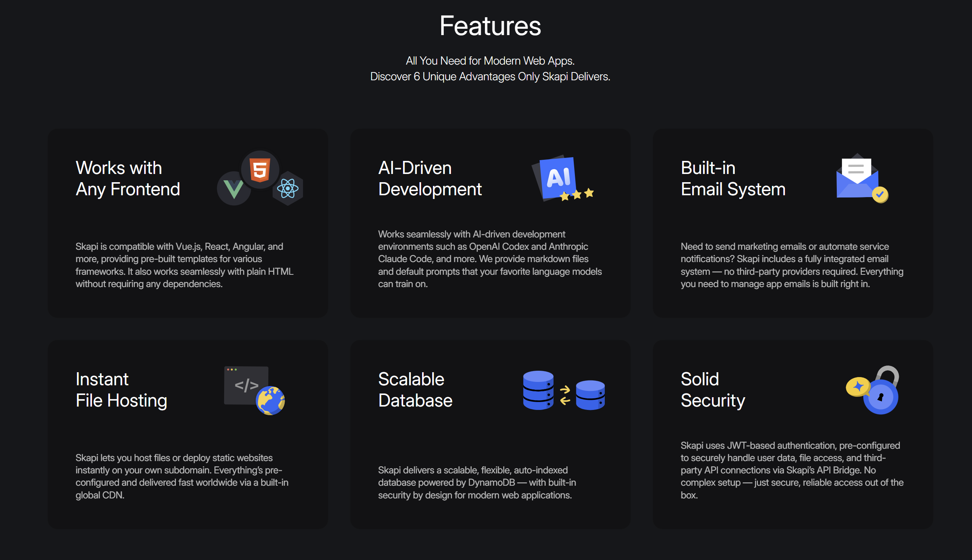Image resolution: width=972 pixels, height=560 pixels.
Task: Click the JWT-based authentication description text
Action: (x=792, y=470)
